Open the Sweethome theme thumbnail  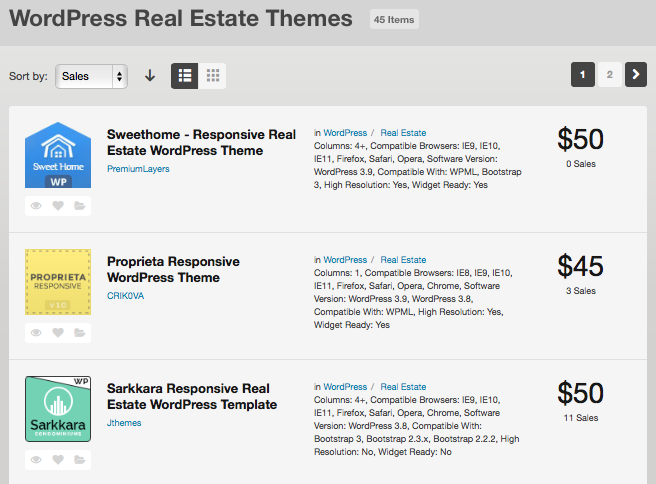tap(58, 155)
